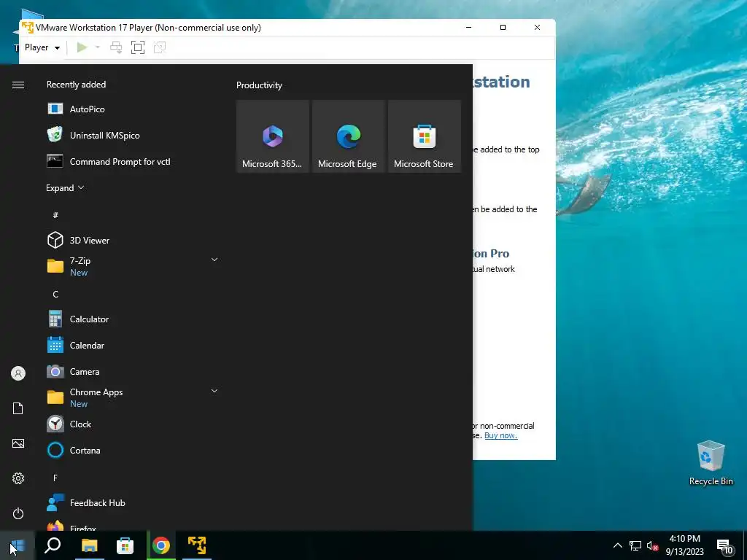Jump to the # letter header
The width and height of the screenshot is (747, 560).
[x=55, y=215]
